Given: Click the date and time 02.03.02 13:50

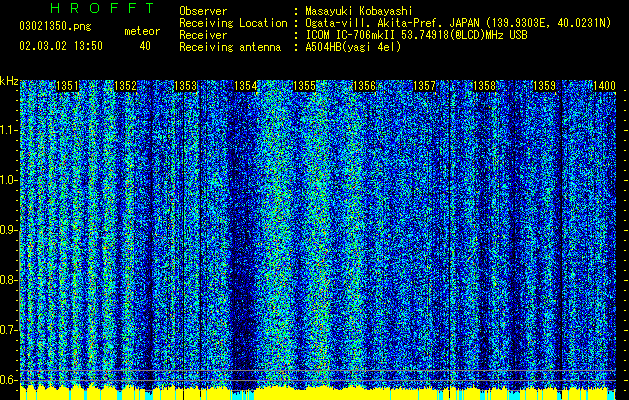Looking at the screenshot, I should 61,46.
